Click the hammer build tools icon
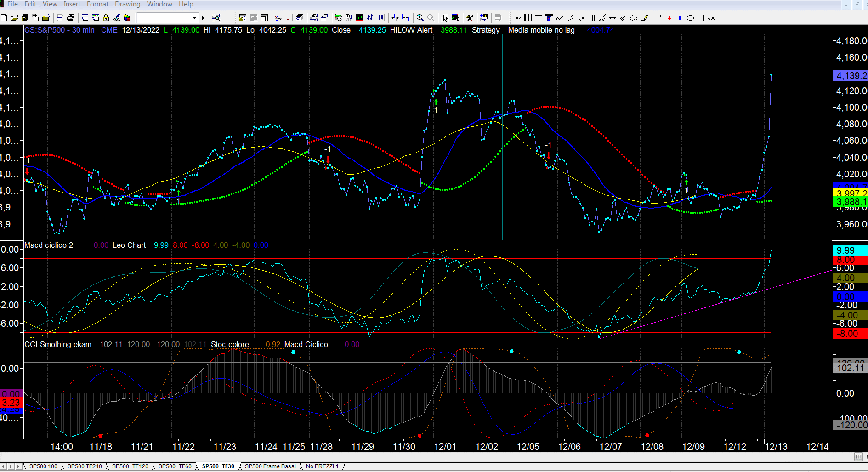The width and height of the screenshot is (868, 472). [469, 18]
